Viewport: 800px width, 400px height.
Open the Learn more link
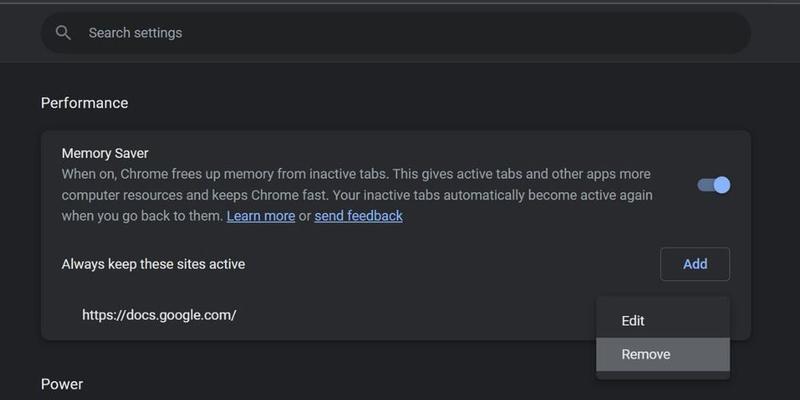[261, 216]
